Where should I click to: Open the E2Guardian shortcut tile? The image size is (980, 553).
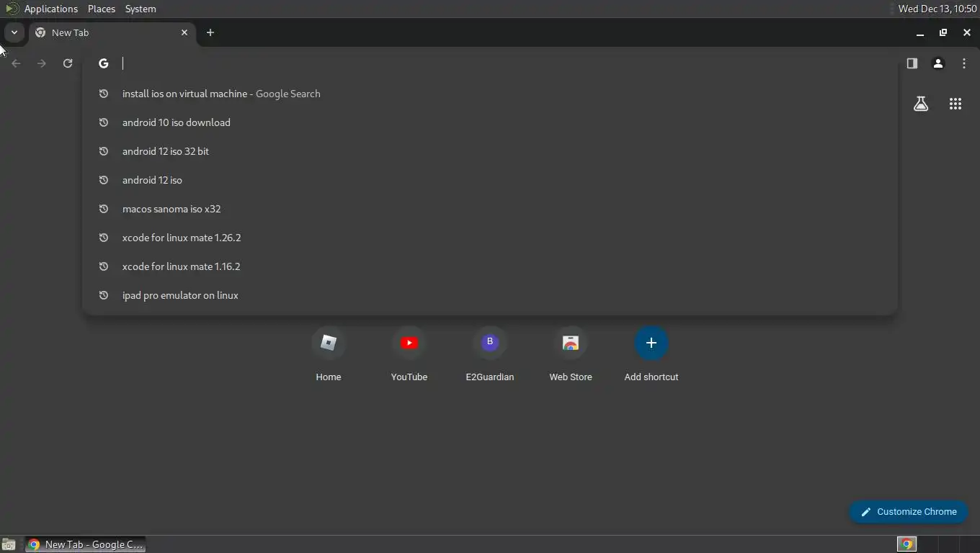[490, 354]
